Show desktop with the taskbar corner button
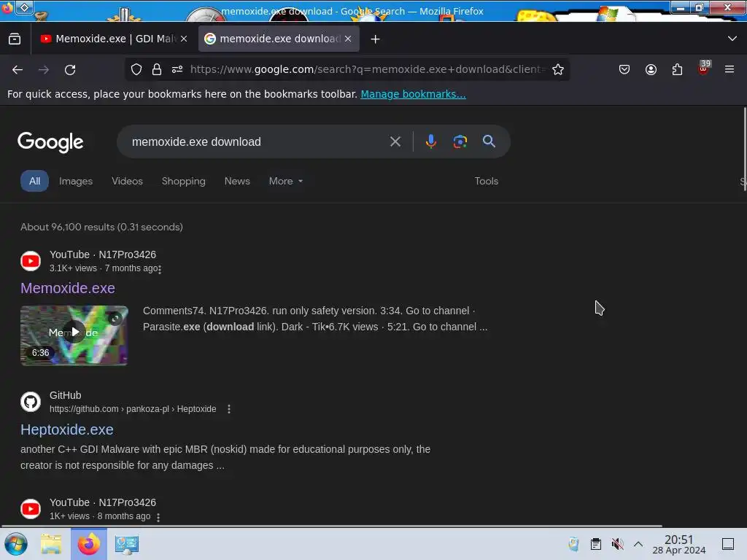Screen dimensions: 747x560 coord(728,544)
